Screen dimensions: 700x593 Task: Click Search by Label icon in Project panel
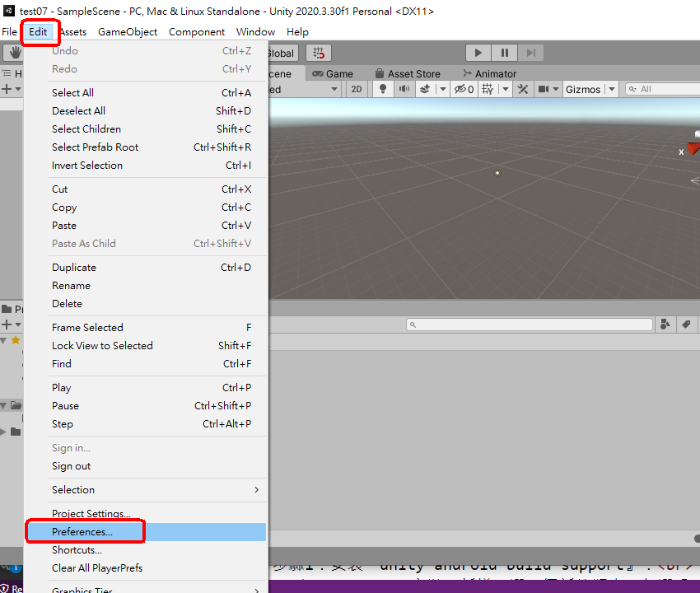686,325
